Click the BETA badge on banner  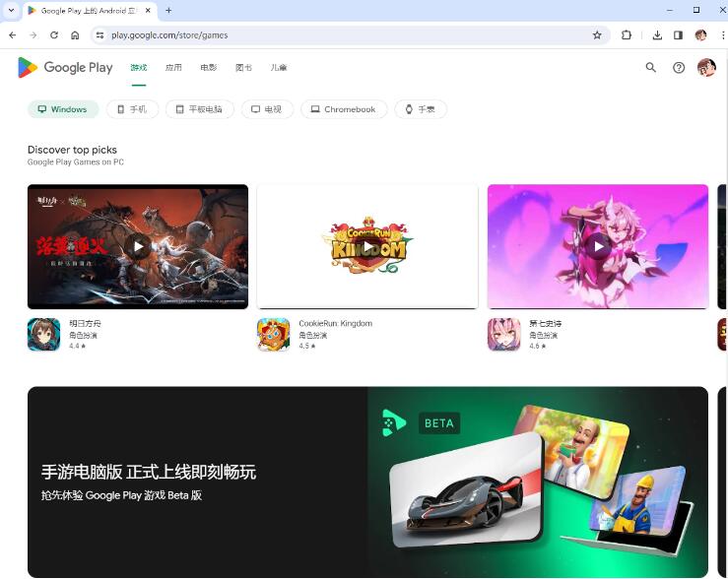tap(439, 423)
